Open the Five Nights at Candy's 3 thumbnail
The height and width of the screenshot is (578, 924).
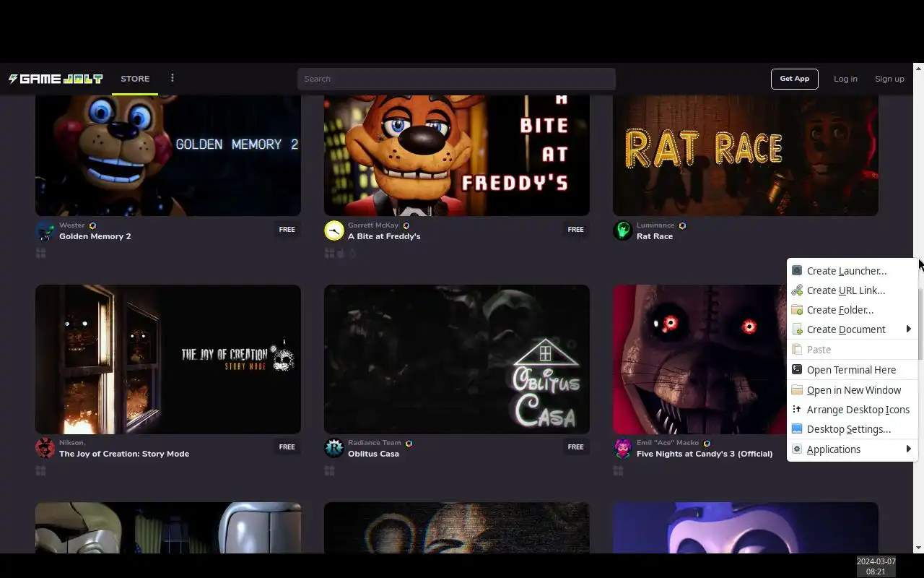[x=699, y=359]
